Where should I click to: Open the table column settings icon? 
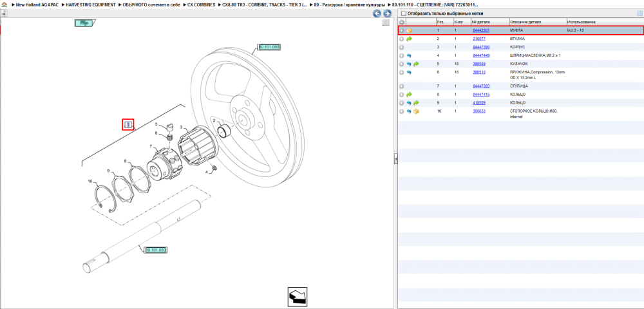[639, 14]
